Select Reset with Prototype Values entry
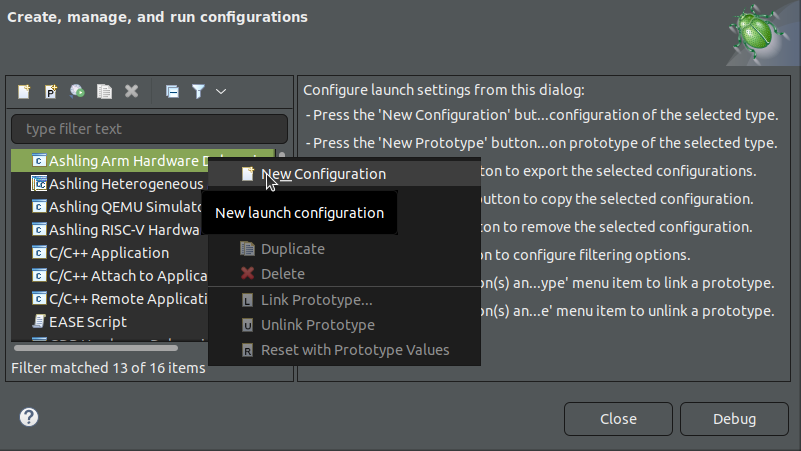Image resolution: width=801 pixels, height=451 pixels. coord(354,350)
